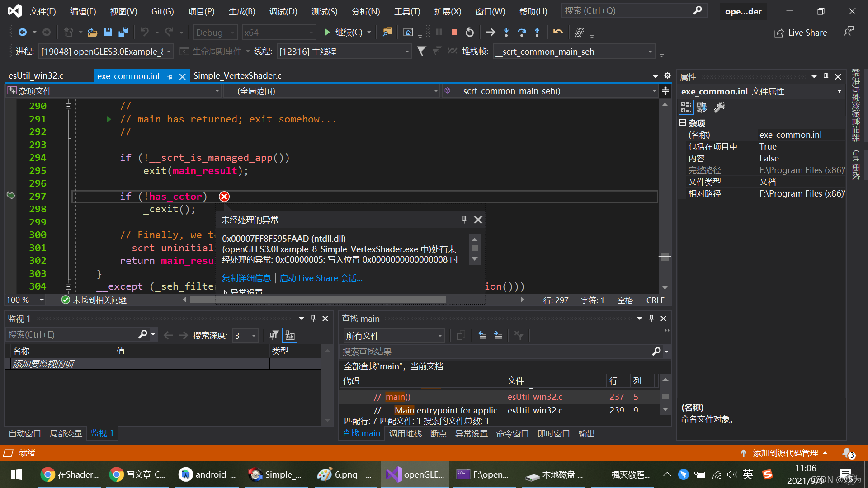
Task: Switch to the Simple_VertexShader.c tab
Action: (237, 75)
